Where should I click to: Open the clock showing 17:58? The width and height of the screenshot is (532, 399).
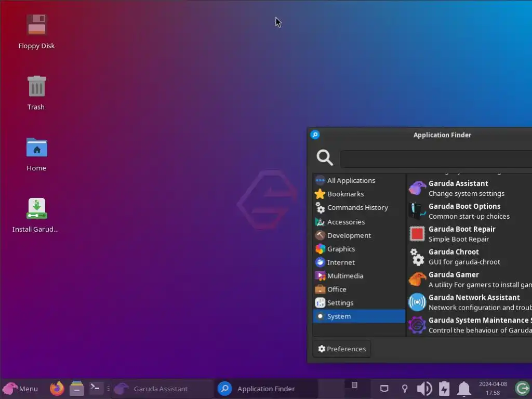click(493, 389)
